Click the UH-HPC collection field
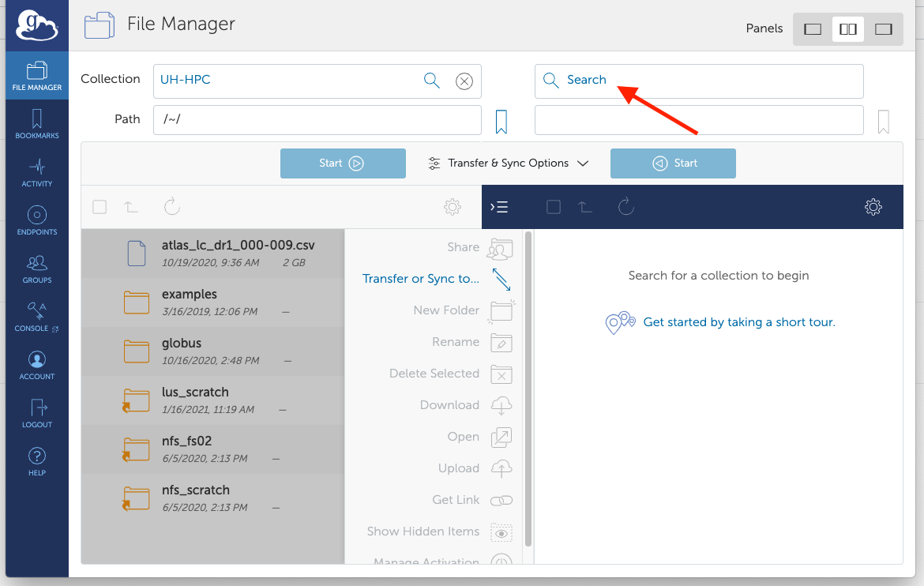 317,81
